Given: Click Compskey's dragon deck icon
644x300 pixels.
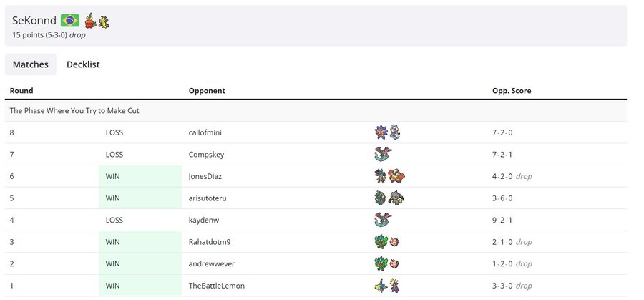Looking at the screenshot, I should click(x=384, y=154).
